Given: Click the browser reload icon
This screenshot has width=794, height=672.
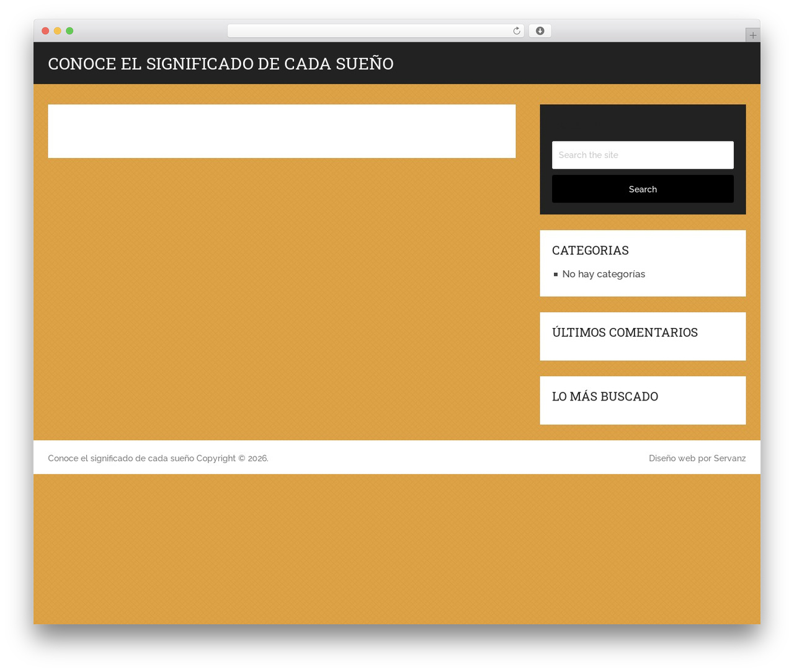Looking at the screenshot, I should coord(516,31).
